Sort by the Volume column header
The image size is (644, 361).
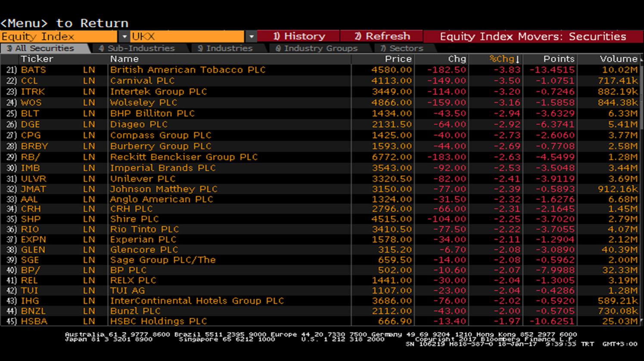pos(619,59)
